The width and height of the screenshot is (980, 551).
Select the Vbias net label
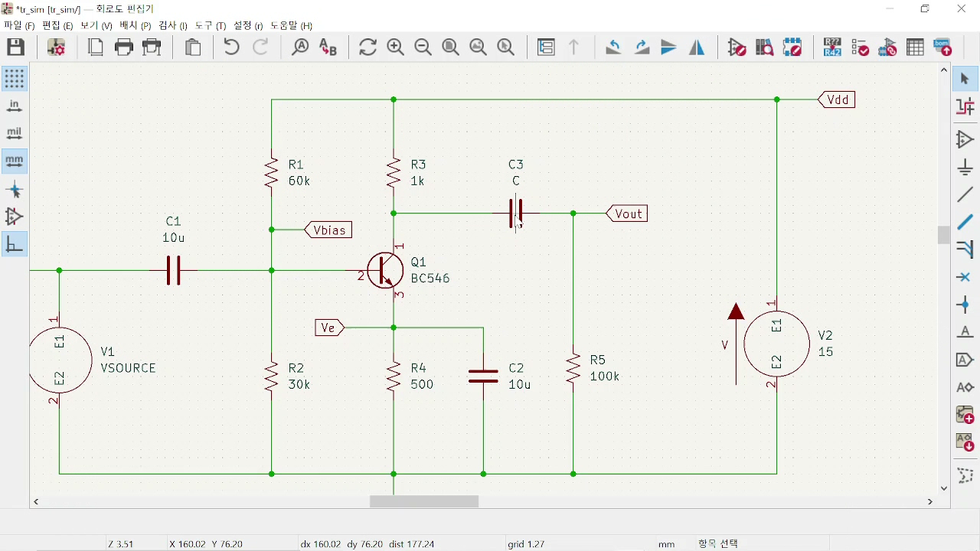328,230
